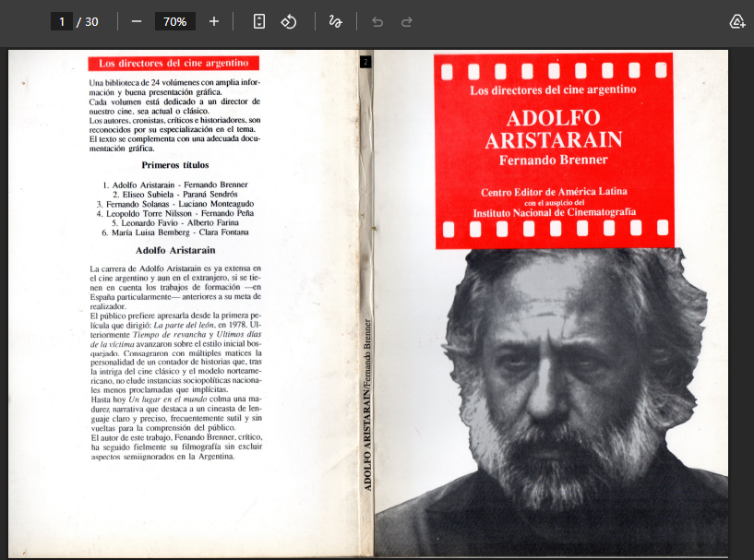754x560 pixels.
Task: Select the line '3. Fernando Solanas - Luciano Monteagudo'
Action: [x=175, y=204]
